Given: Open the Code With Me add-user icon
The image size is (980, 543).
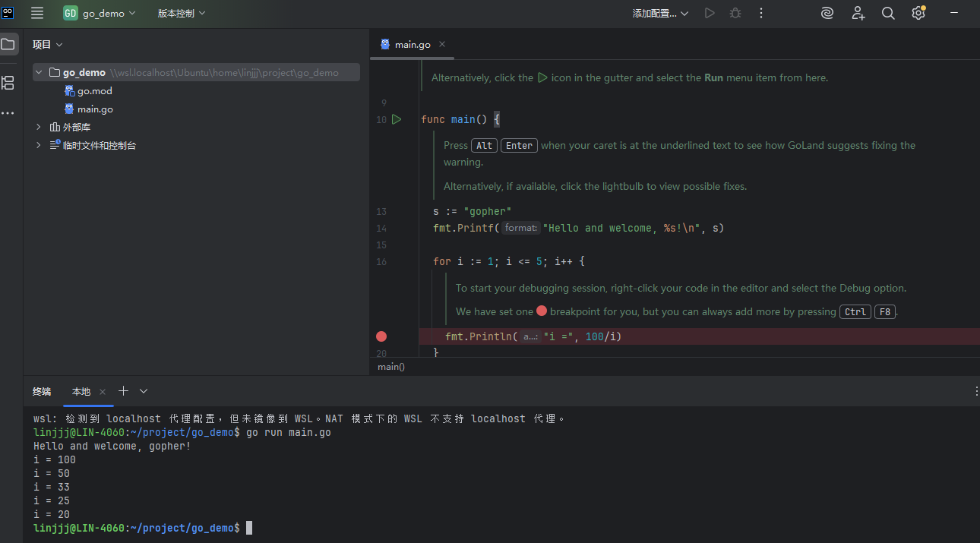Looking at the screenshot, I should pos(858,13).
